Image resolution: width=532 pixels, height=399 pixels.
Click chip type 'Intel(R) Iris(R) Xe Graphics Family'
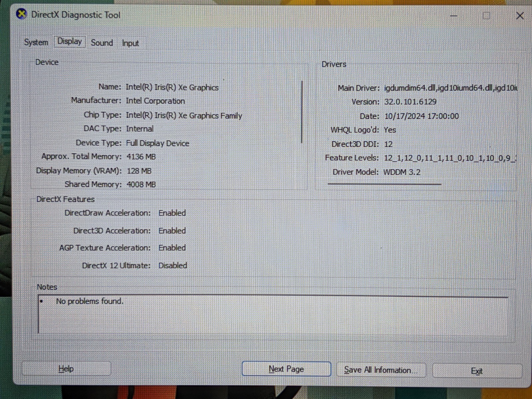pyautogui.click(x=184, y=116)
